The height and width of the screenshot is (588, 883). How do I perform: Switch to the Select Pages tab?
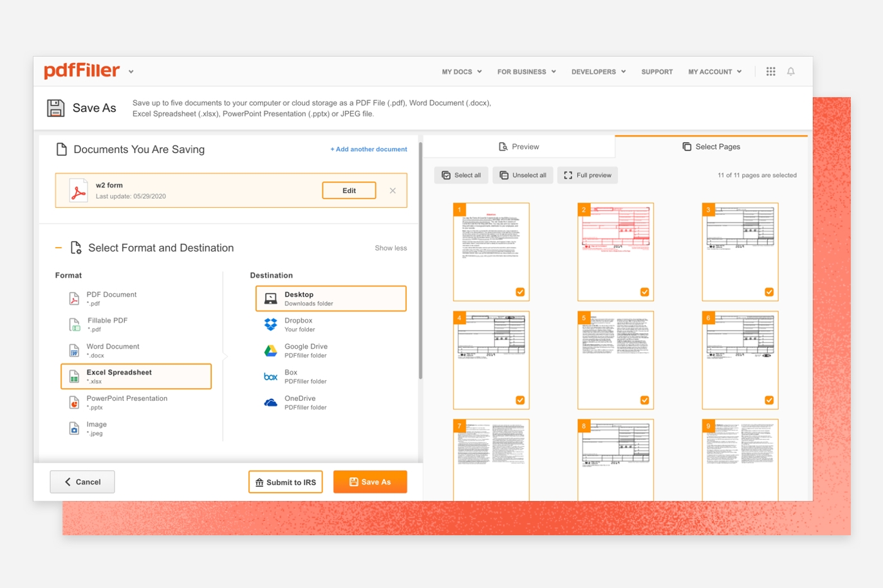711,147
